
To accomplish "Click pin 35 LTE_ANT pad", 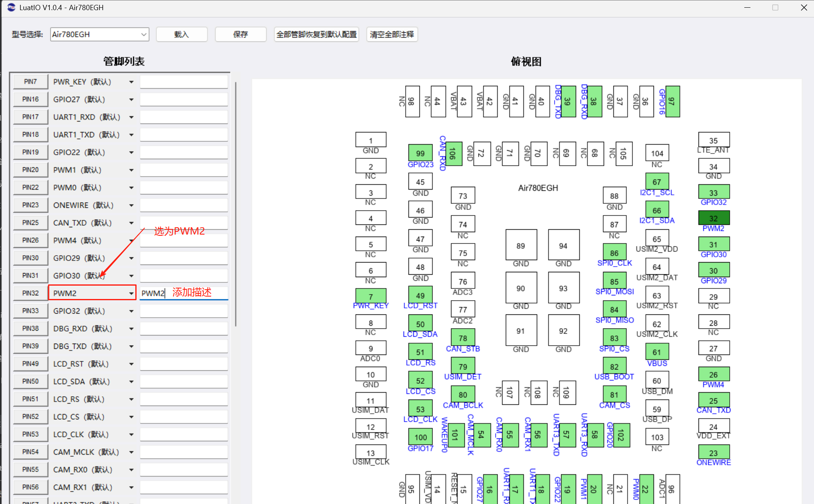I will [x=714, y=140].
